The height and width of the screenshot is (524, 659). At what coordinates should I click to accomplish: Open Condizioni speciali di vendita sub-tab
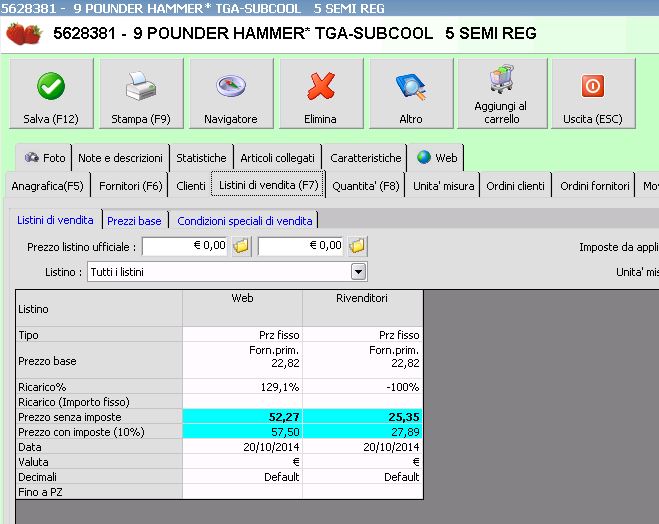point(245,221)
